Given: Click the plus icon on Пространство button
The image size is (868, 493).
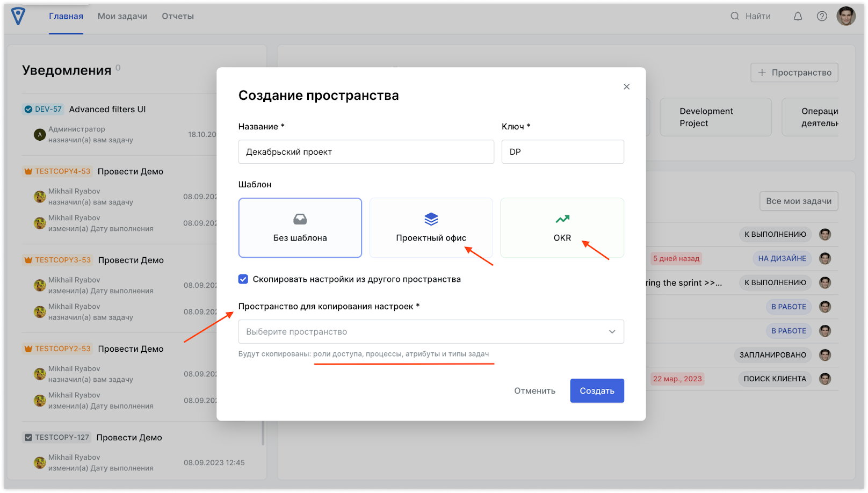Looking at the screenshot, I should tap(762, 72).
